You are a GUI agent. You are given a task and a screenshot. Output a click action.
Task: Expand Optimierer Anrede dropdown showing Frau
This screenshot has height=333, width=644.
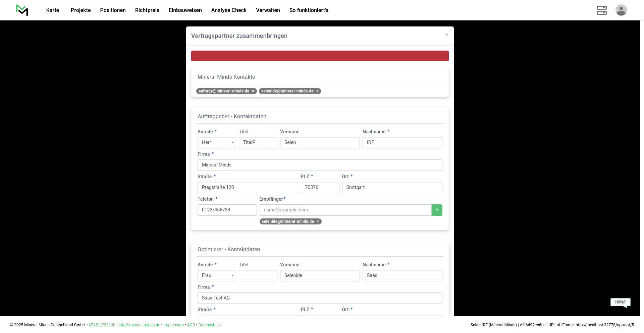(217, 276)
